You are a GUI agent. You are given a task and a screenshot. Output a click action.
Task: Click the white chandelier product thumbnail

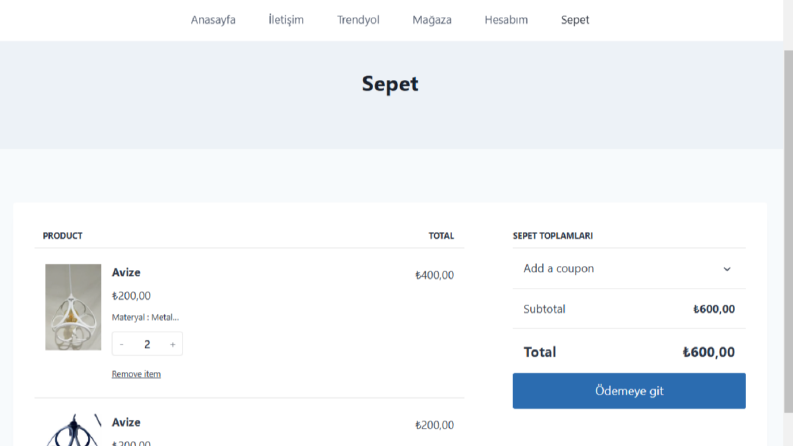coord(73,307)
